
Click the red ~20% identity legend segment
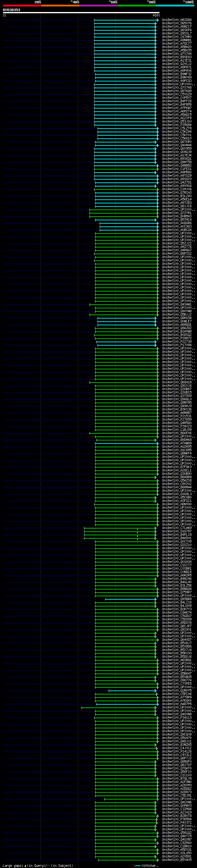(x=22, y=6)
